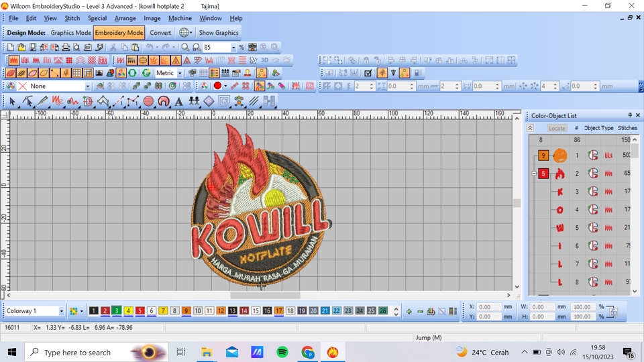The width and height of the screenshot is (644, 362).
Task: Open the Undo history dropdown arrow
Action: coord(157,47)
